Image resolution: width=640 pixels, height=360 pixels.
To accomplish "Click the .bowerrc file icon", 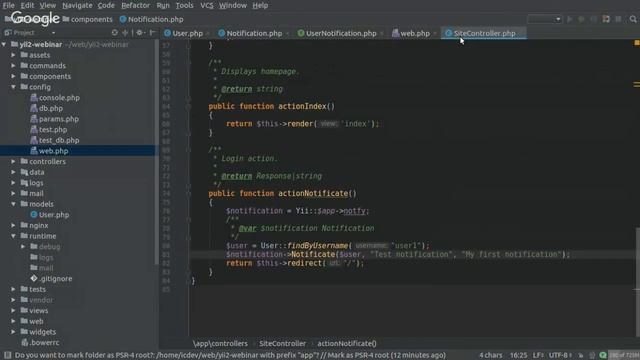I will coord(24,342).
